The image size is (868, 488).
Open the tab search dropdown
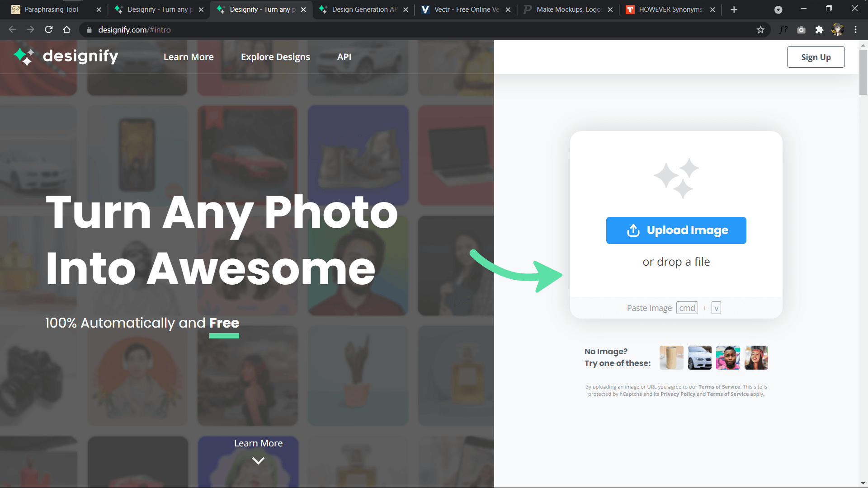coord(778,9)
